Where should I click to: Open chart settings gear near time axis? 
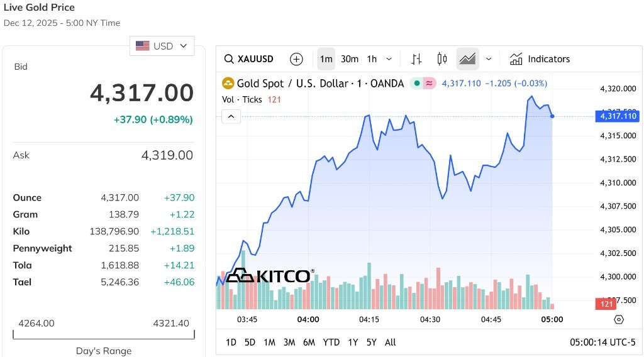click(619, 319)
